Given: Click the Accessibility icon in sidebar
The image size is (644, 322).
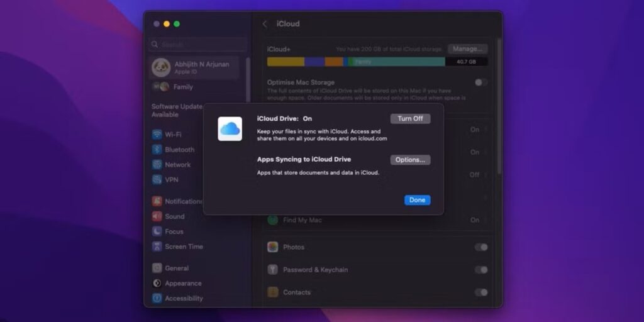Looking at the screenshot, I should coord(157,298).
